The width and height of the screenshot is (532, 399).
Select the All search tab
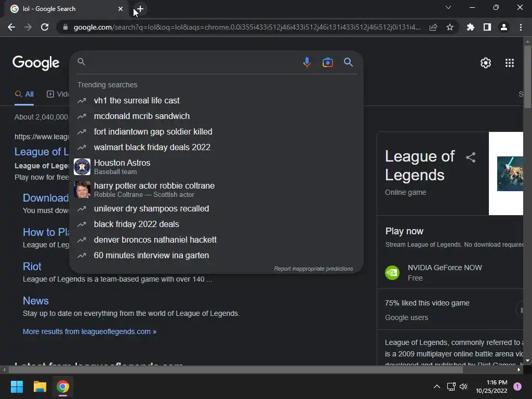click(x=24, y=95)
